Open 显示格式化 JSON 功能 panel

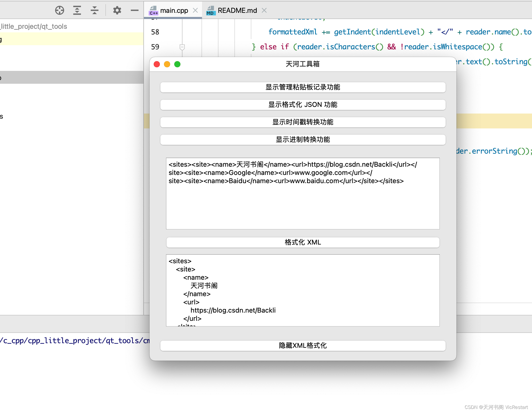click(302, 104)
